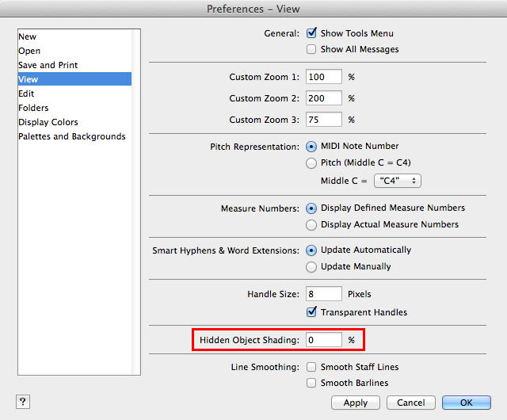The image size is (507, 420).
Task: Click the Cancel button
Action: pos(411,403)
